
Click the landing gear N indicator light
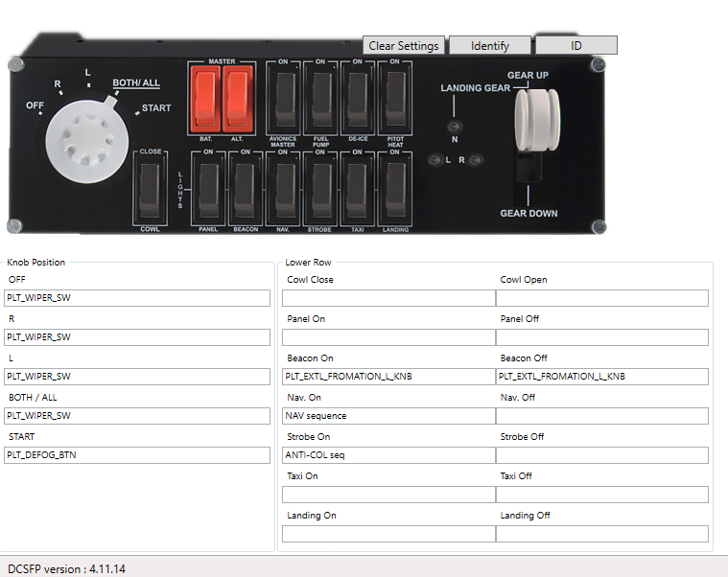click(x=455, y=127)
